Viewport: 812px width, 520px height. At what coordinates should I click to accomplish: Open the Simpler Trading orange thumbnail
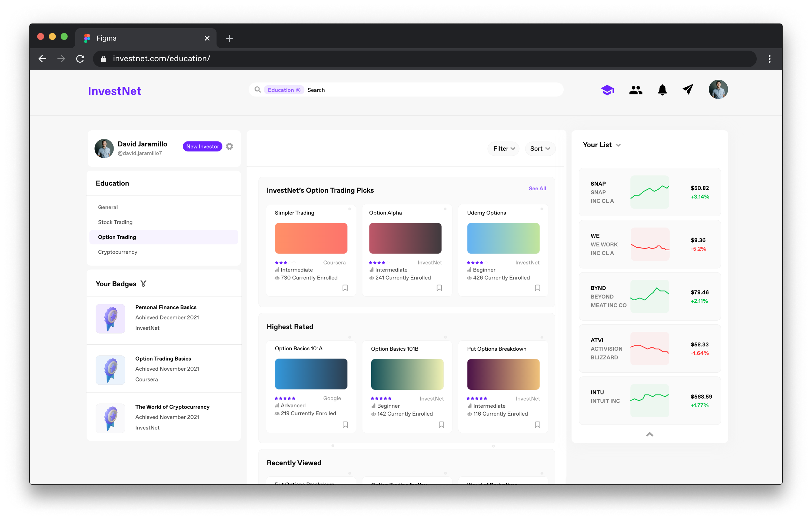(x=311, y=238)
